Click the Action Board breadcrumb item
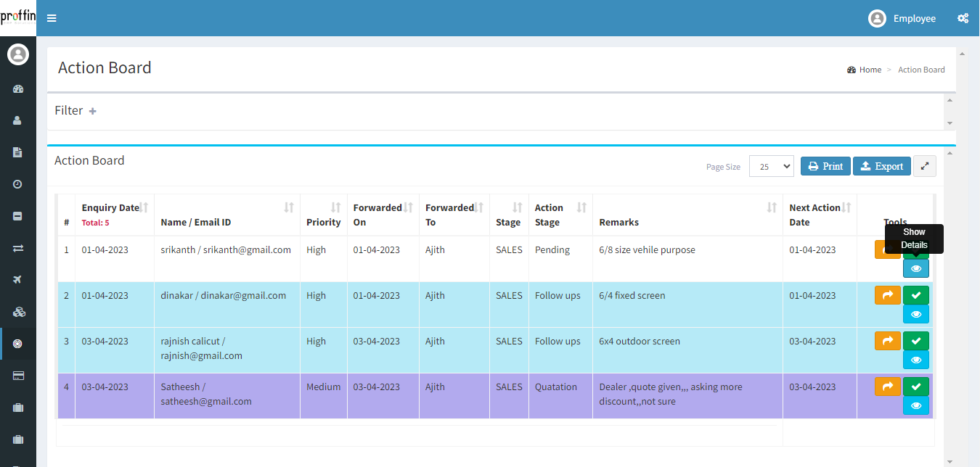The height and width of the screenshot is (467, 980). (921, 70)
